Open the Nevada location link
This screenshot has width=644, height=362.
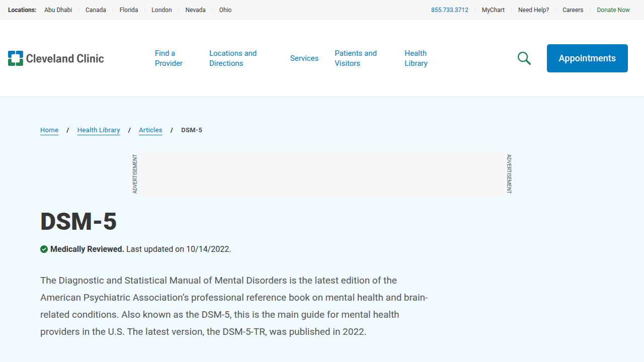195,10
